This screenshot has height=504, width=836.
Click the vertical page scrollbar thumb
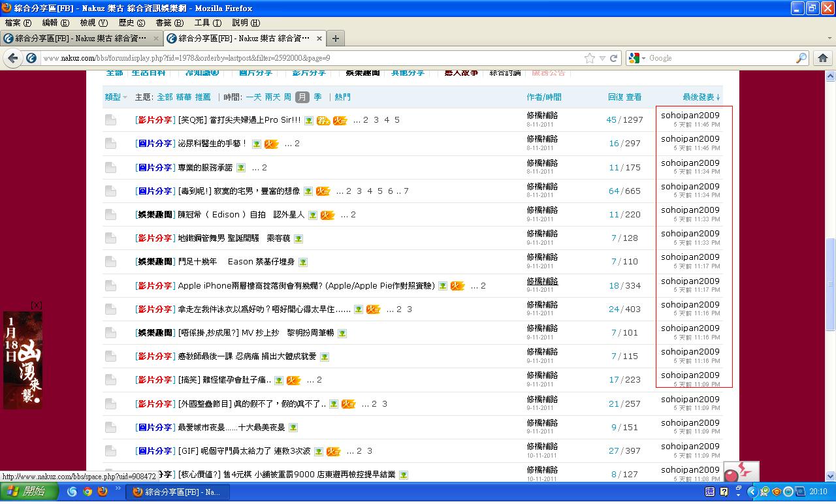[x=831, y=285]
